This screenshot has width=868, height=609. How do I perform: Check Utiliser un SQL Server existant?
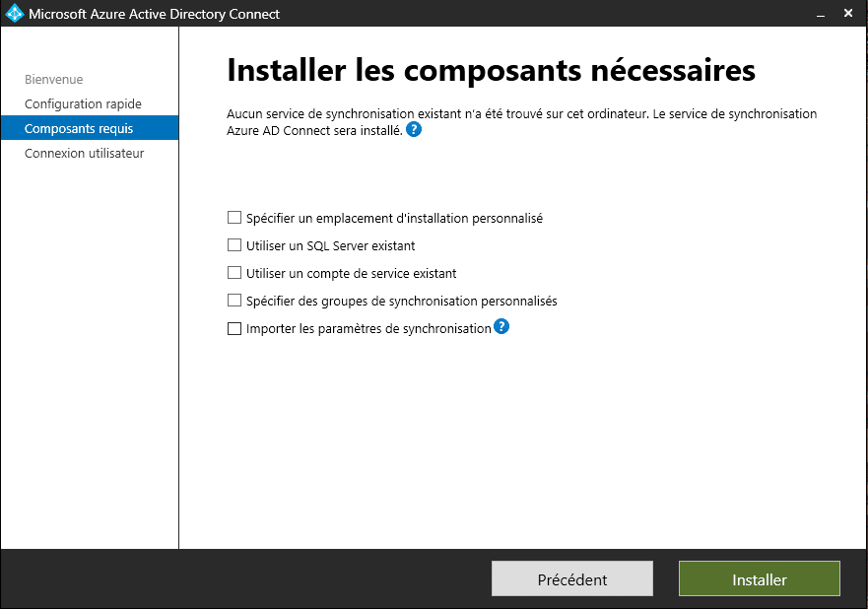pos(234,245)
